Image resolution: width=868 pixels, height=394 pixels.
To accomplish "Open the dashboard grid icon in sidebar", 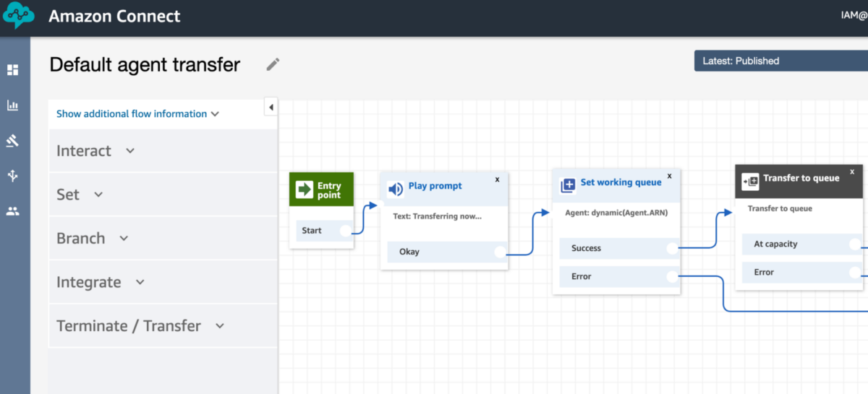I will point(13,70).
